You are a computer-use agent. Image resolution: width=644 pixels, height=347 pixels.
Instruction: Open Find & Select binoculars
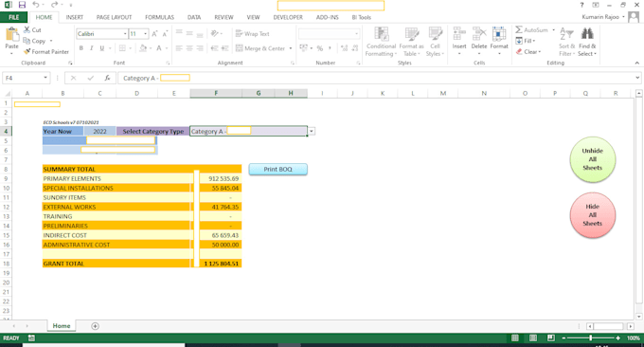click(587, 42)
